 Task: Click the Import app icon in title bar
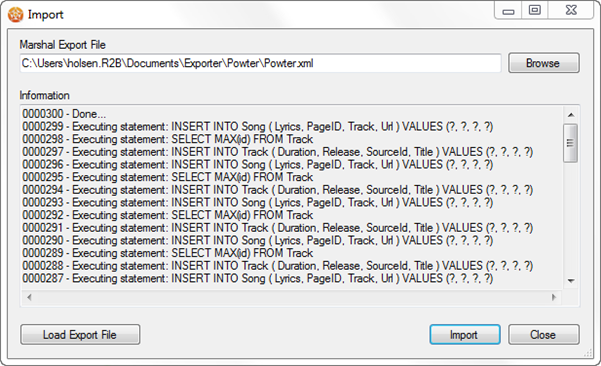pyautogui.click(x=15, y=15)
